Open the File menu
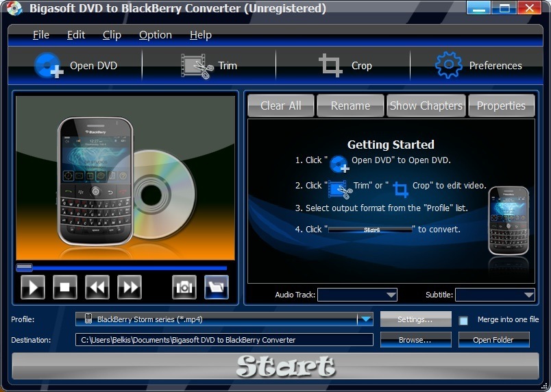The height and width of the screenshot is (392, 551). [41, 35]
